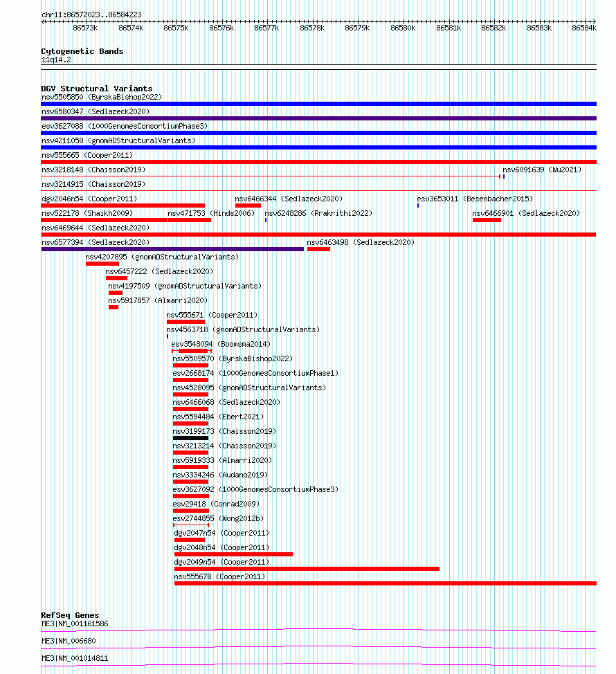Open nsv6463498 (Sedlazeck2020) variant

pyautogui.click(x=361, y=242)
